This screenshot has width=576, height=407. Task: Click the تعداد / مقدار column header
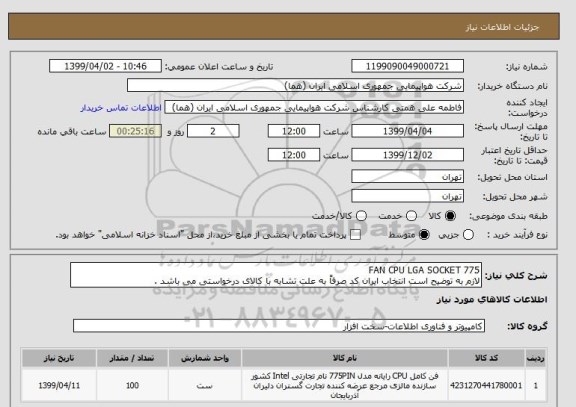click(132, 358)
